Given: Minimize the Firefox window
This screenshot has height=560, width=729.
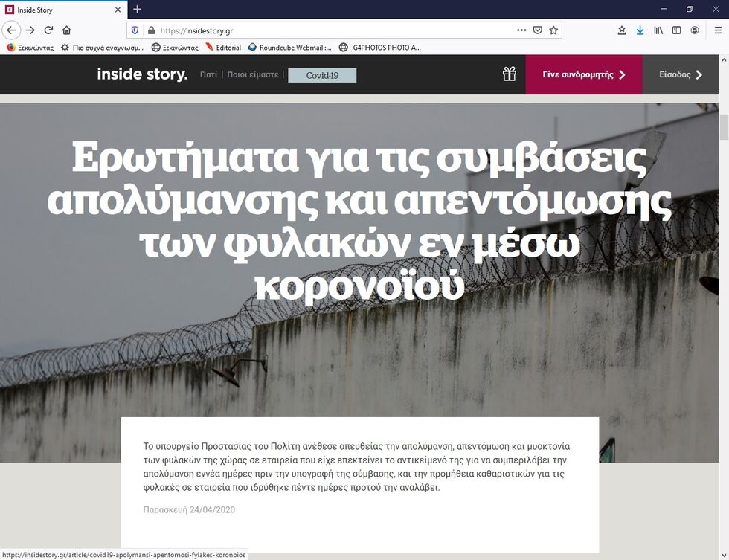Looking at the screenshot, I should click(664, 9).
